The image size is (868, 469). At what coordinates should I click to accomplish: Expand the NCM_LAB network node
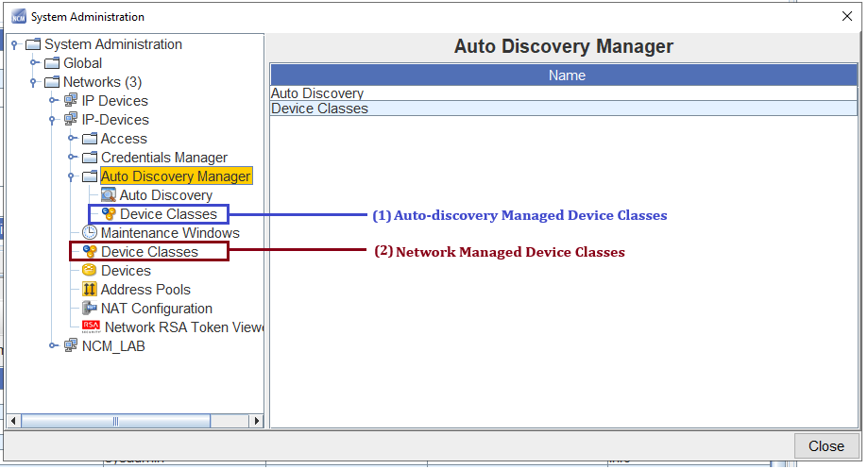coord(53,346)
